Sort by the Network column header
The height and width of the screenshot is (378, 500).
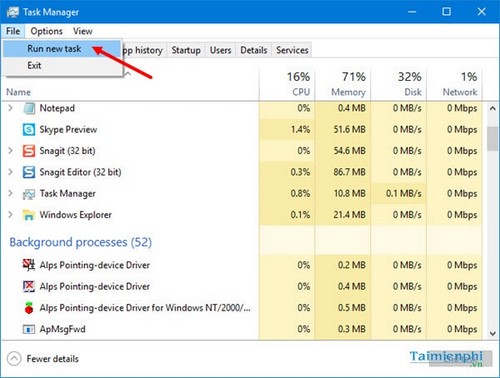[x=454, y=85]
